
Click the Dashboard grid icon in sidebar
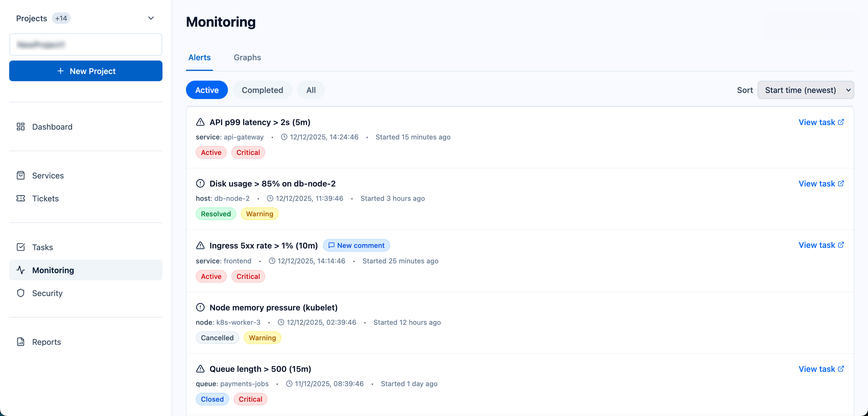tap(21, 127)
